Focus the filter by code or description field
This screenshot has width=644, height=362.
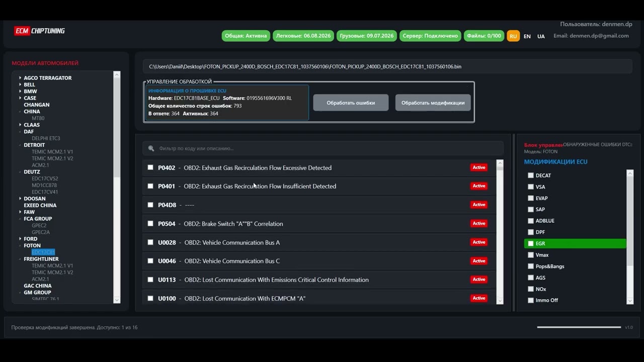(x=327, y=148)
